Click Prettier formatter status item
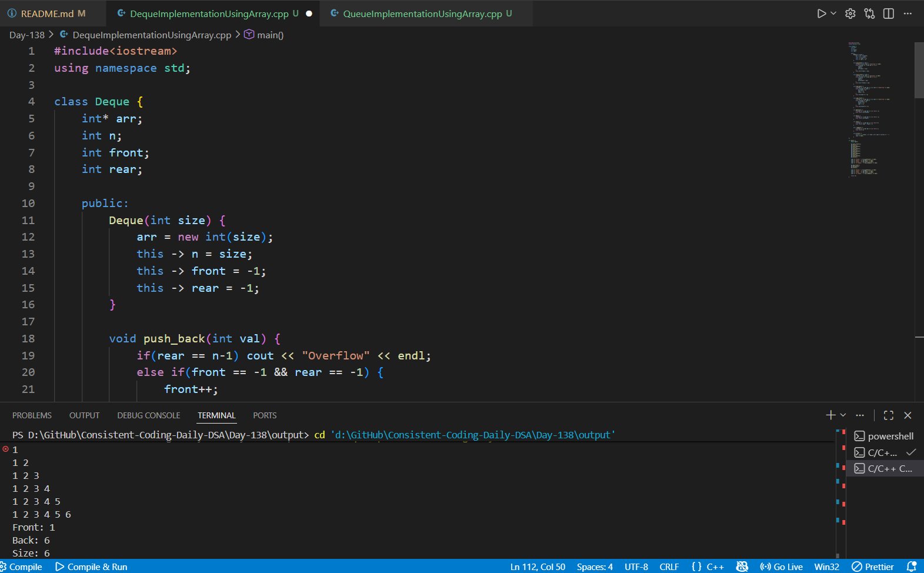 click(873, 567)
